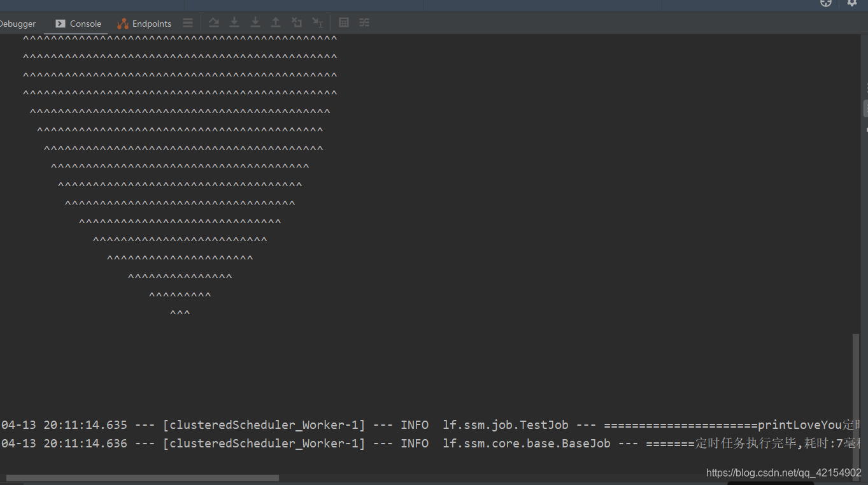This screenshot has height=485, width=868.
Task: Click the printLoveYou text in log
Action: [800, 425]
